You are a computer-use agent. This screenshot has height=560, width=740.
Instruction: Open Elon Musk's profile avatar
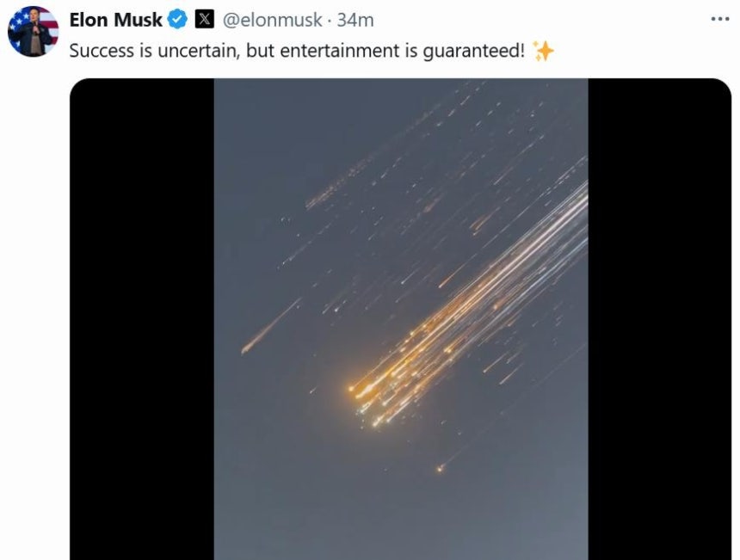click(x=33, y=32)
